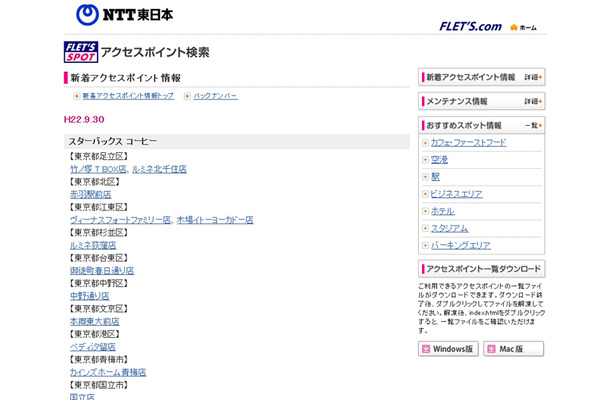610x400 pixels.
Task: Click the 詳細 arrow on 新着アクセスポイント情報 box
Action: [533, 77]
